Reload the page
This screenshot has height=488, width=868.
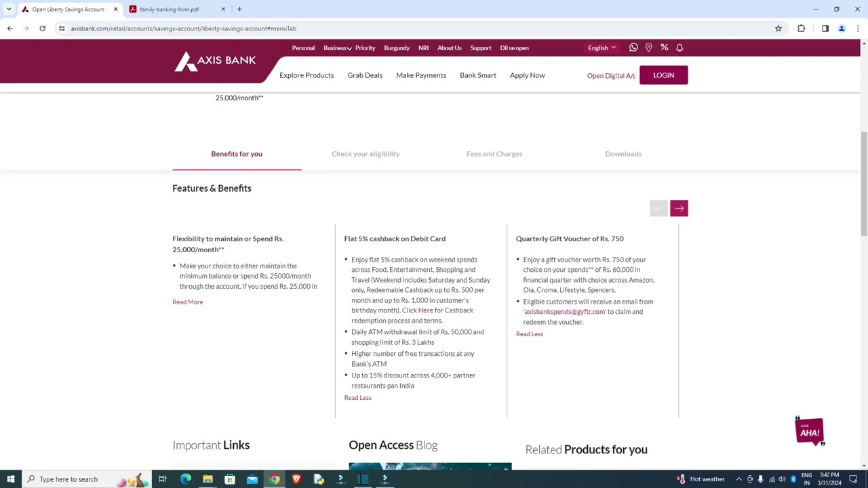[42, 28]
